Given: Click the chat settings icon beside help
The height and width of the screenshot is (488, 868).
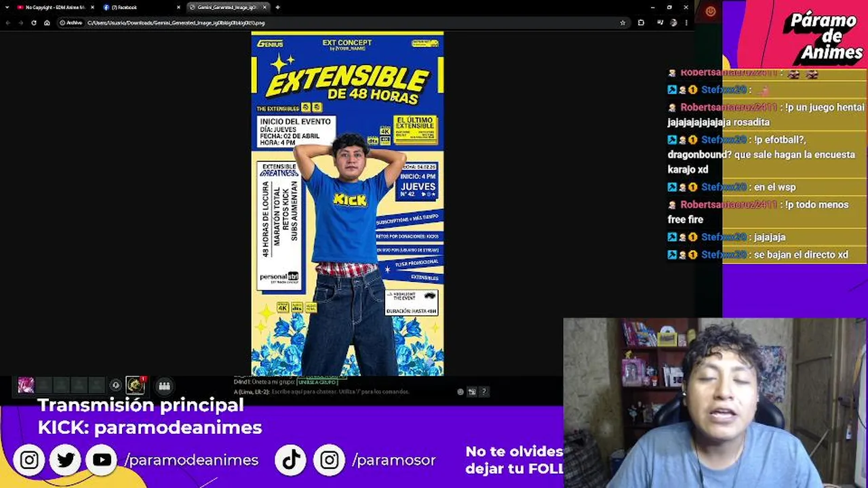Looking at the screenshot, I should point(472,392).
